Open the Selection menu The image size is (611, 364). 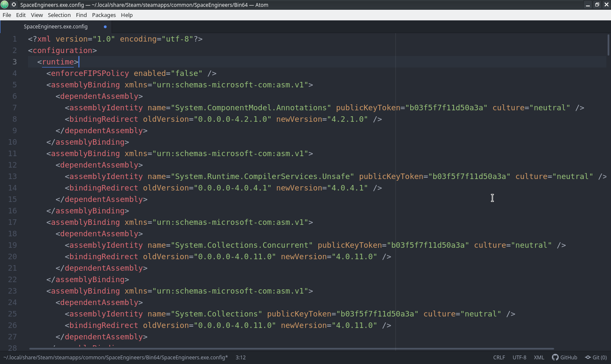59,15
